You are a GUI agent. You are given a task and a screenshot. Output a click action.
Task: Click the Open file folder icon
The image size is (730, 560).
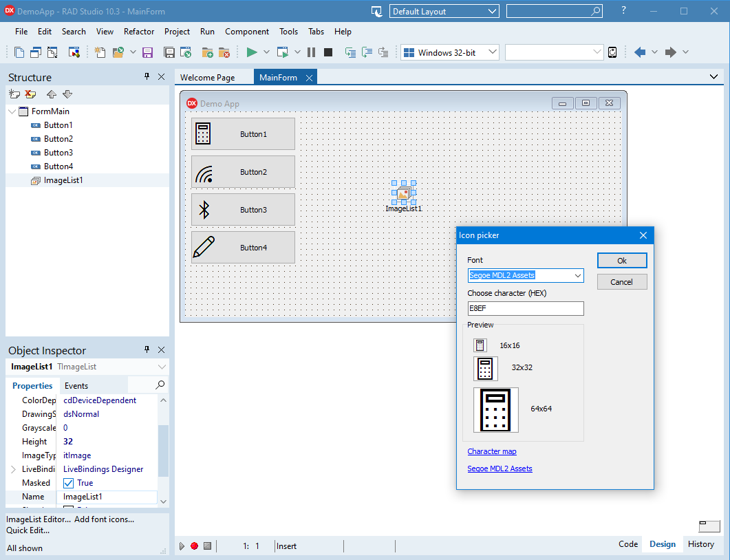click(118, 52)
